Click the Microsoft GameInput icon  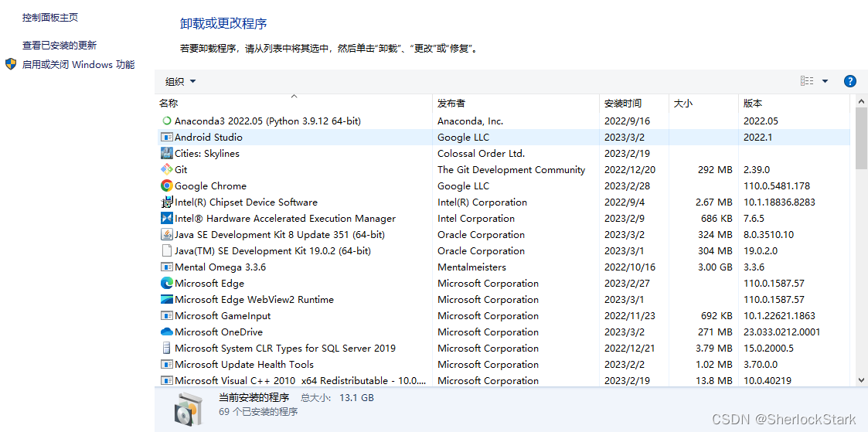pos(166,316)
